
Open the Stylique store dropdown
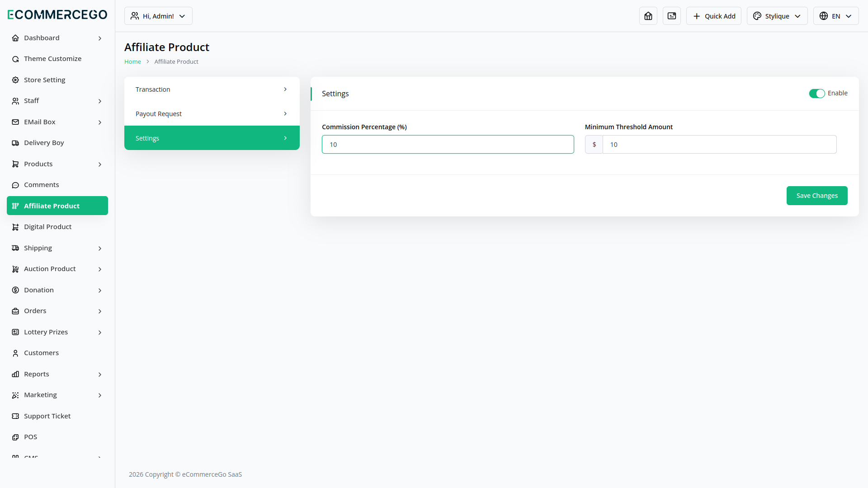point(777,16)
